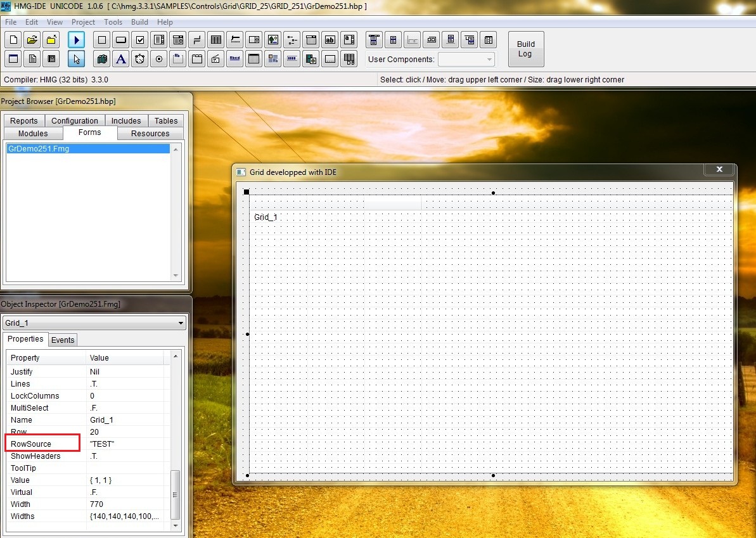Activate the pointer selection tool

point(76,58)
